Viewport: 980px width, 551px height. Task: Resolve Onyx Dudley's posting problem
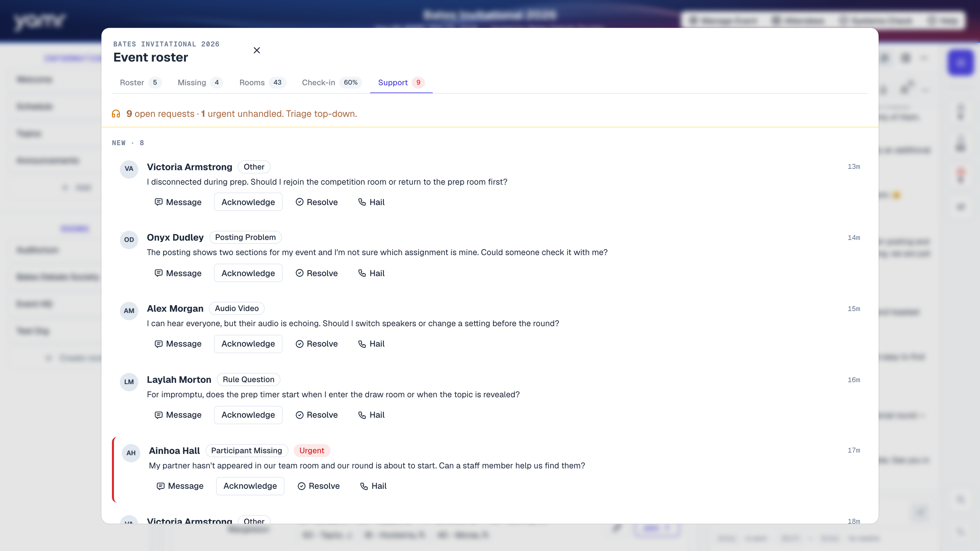(x=316, y=273)
